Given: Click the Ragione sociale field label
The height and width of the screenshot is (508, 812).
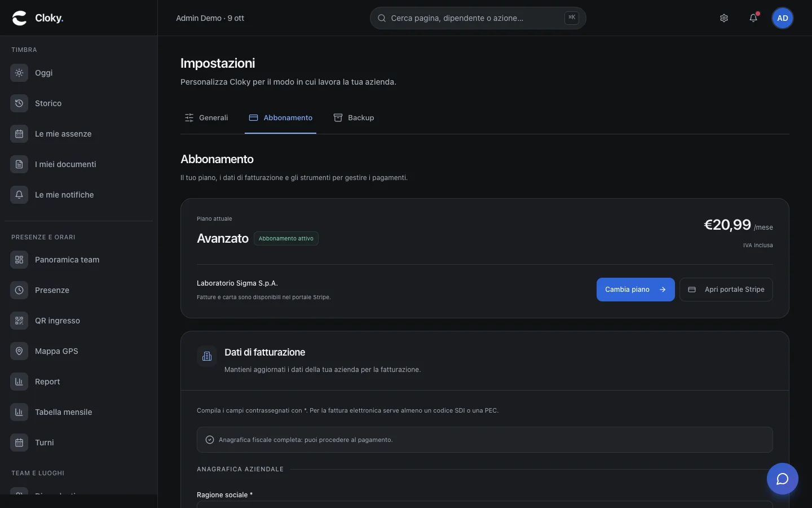Looking at the screenshot, I should point(224,495).
